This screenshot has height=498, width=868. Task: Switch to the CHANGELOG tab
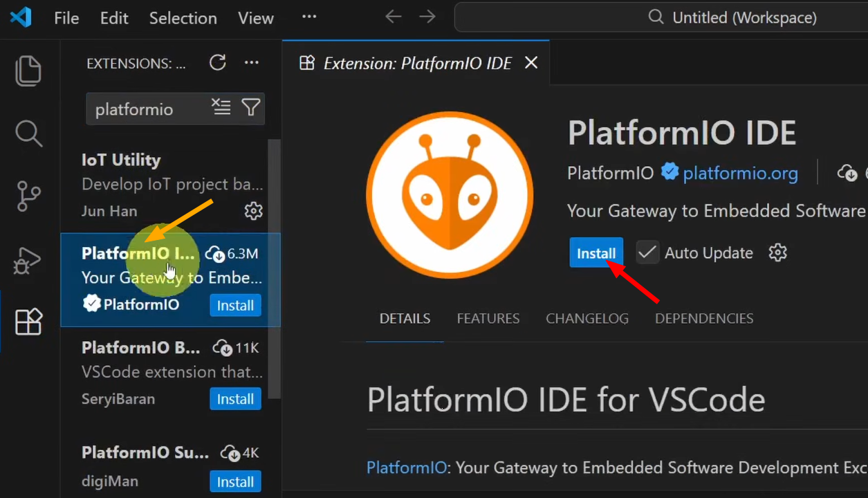tap(587, 319)
